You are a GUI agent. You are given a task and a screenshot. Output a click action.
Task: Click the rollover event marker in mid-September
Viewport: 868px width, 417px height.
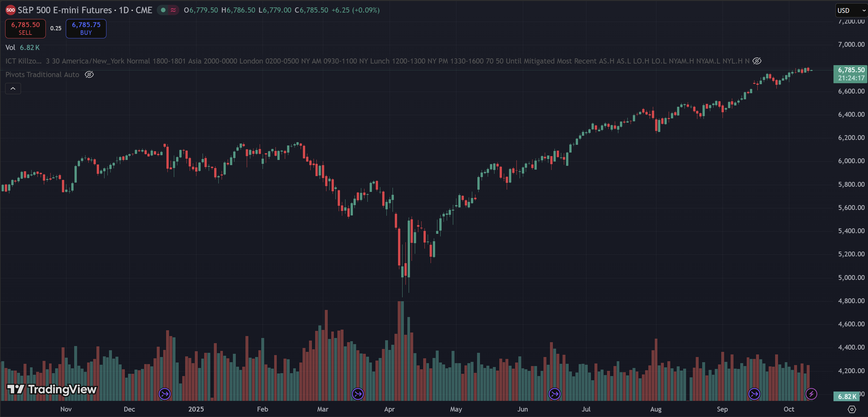[754, 393]
